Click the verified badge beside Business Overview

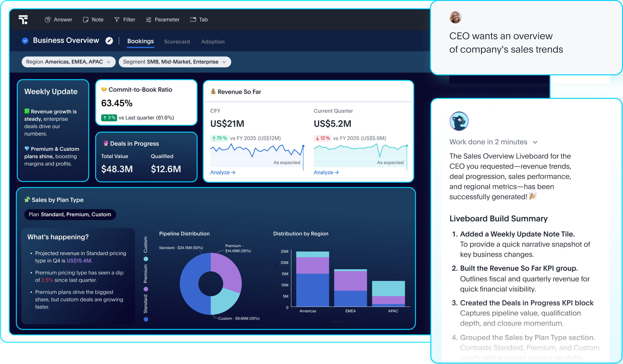tap(25, 41)
